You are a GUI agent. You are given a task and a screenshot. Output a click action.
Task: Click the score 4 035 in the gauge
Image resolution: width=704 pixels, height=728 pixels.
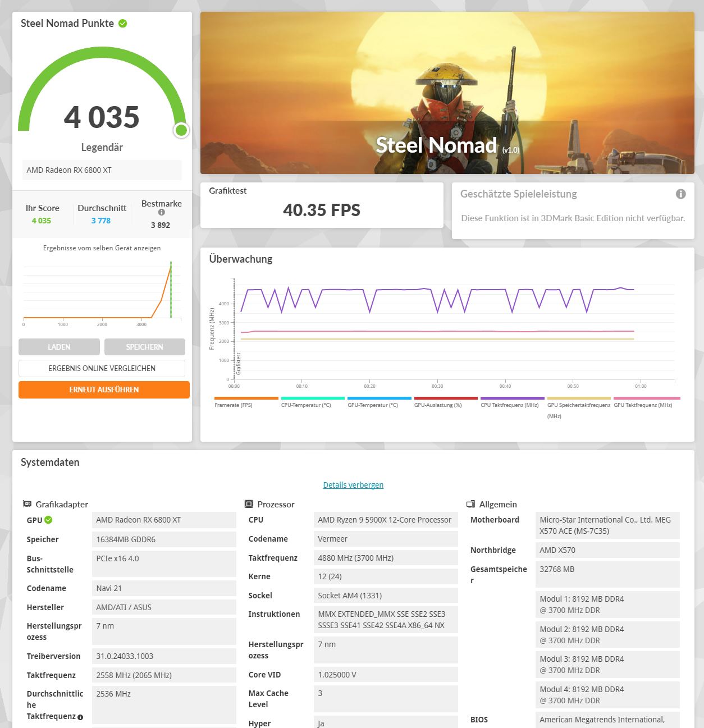pyautogui.click(x=102, y=117)
